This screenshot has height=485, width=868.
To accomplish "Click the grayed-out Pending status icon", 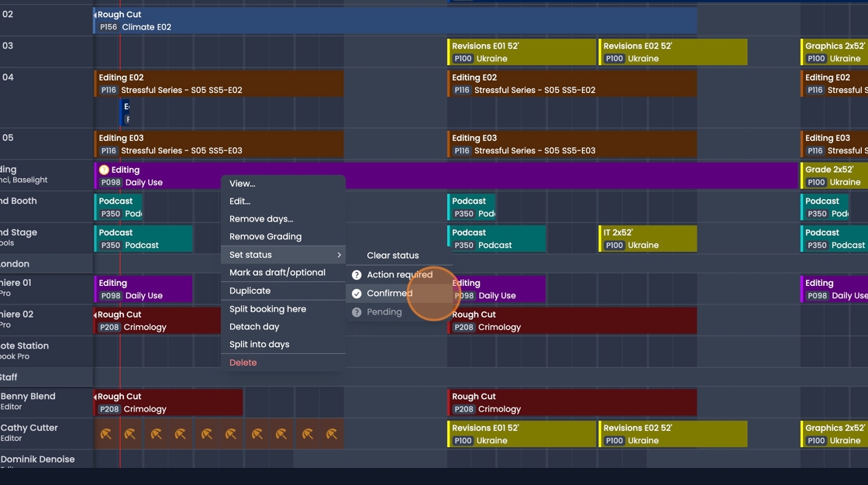I will point(356,311).
